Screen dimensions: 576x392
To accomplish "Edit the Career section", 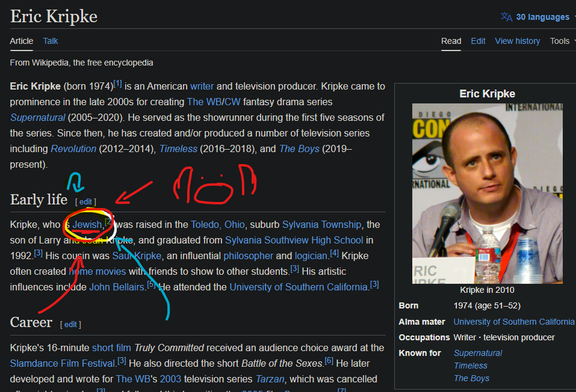I will [x=70, y=325].
